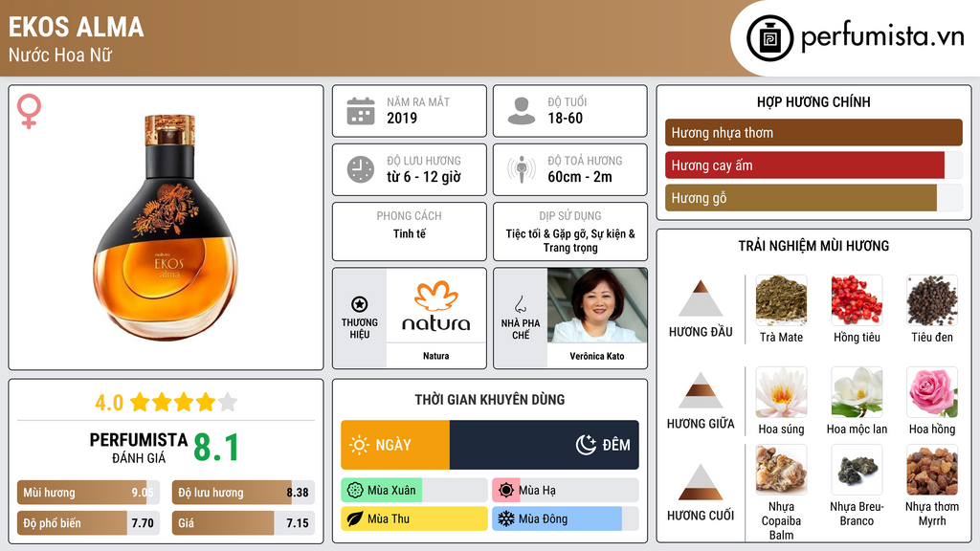Click the person icon beside Độ tuổi
The width and height of the screenshot is (980, 551).
[522, 111]
